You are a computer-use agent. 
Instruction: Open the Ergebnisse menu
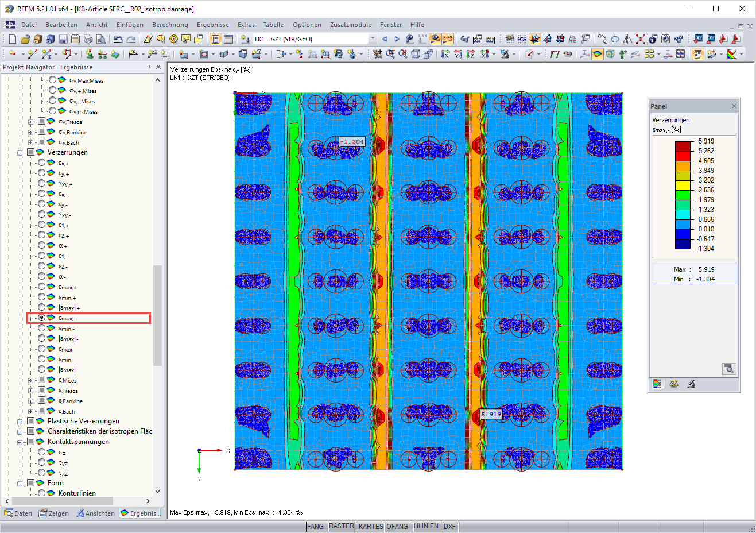coord(213,25)
